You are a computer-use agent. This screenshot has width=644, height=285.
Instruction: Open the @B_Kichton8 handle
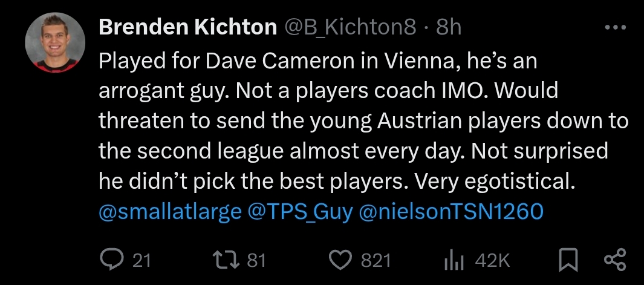tap(350, 27)
